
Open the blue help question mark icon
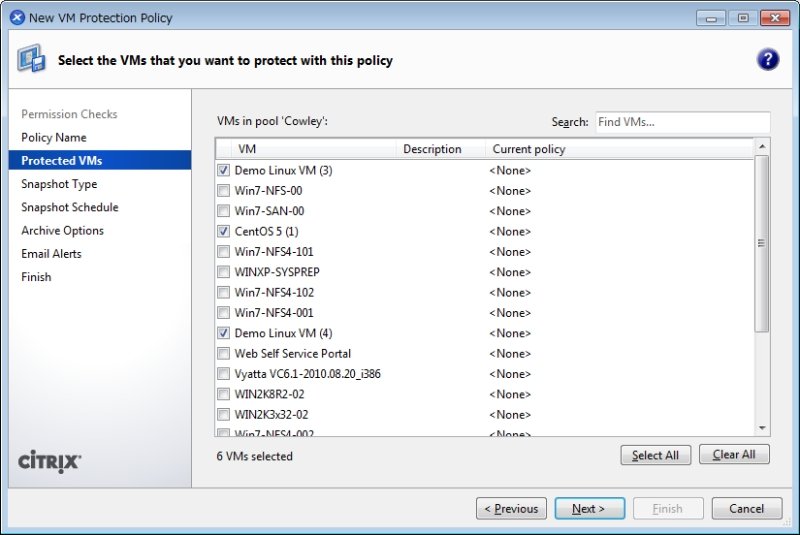767,60
